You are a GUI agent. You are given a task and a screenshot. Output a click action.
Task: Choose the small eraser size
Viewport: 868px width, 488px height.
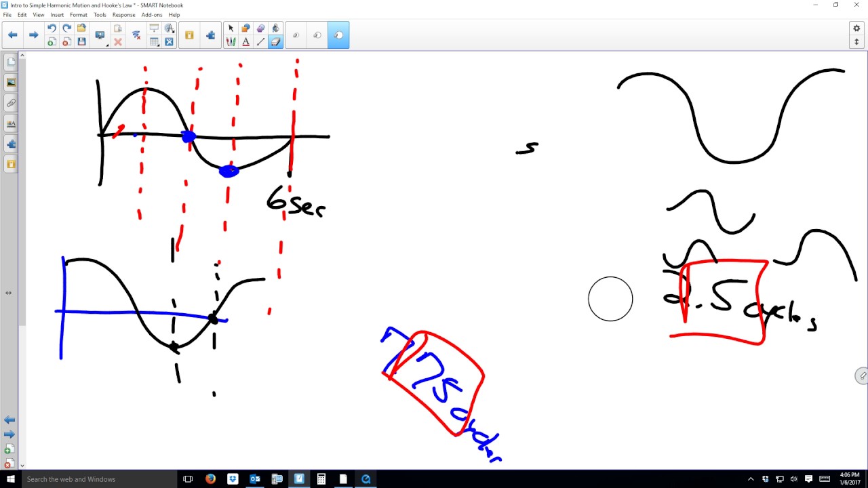296,35
